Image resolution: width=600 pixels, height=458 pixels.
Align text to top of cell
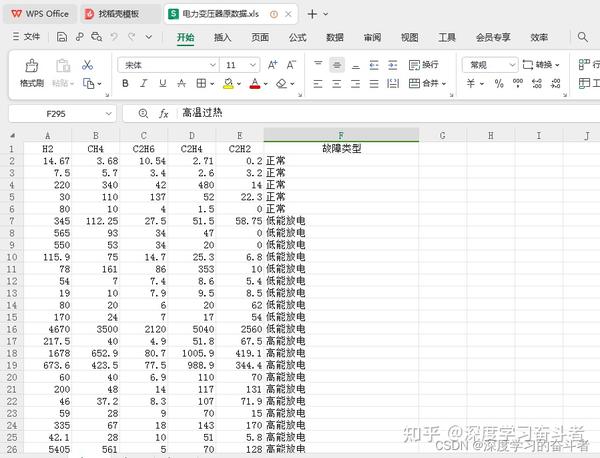318,65
